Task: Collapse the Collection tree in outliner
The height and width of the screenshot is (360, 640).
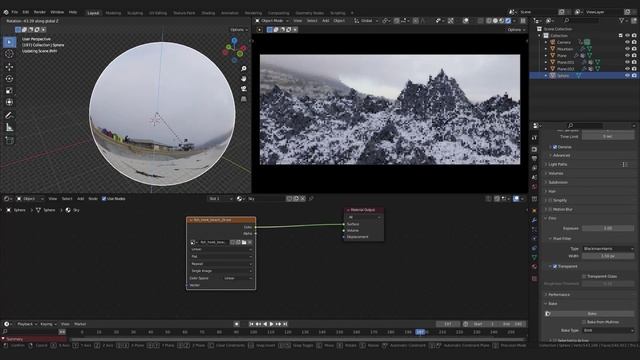Action: pos(539,36)
